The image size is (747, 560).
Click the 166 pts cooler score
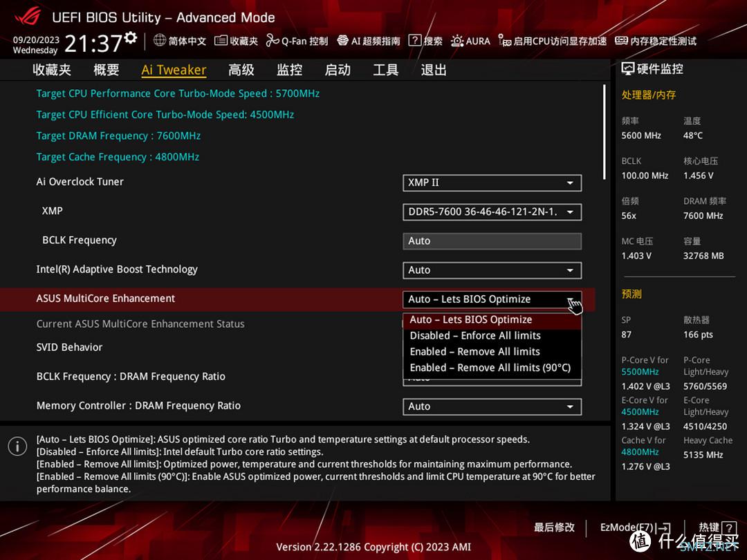pyautogui.click(x=699, y=335)
